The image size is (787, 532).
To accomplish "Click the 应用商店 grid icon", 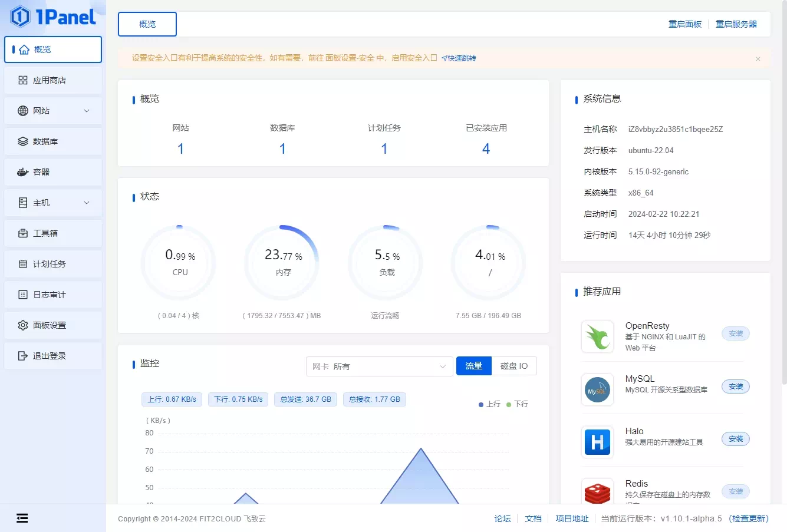I will point(23,80).
